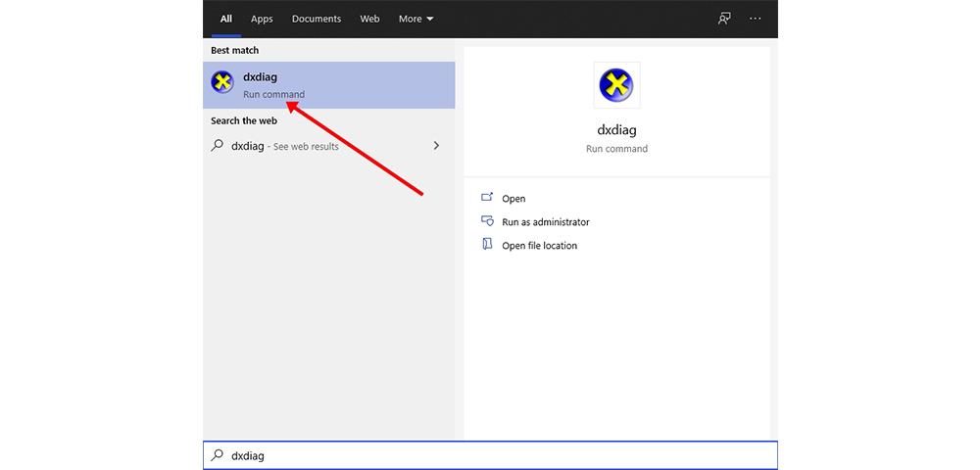Choose Run as administrator
980x470 pixels.
(x=546, y=222)
